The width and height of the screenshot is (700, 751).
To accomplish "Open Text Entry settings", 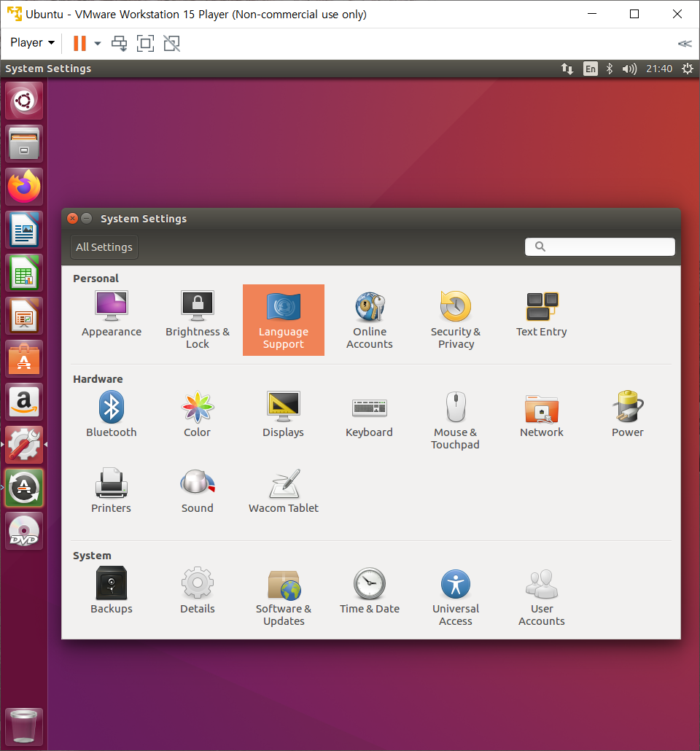I will coord(542,314).
